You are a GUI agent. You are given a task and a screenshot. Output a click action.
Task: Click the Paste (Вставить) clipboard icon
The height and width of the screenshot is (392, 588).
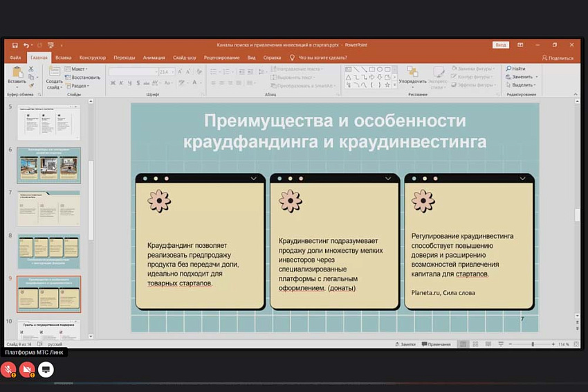pos(16,73)
